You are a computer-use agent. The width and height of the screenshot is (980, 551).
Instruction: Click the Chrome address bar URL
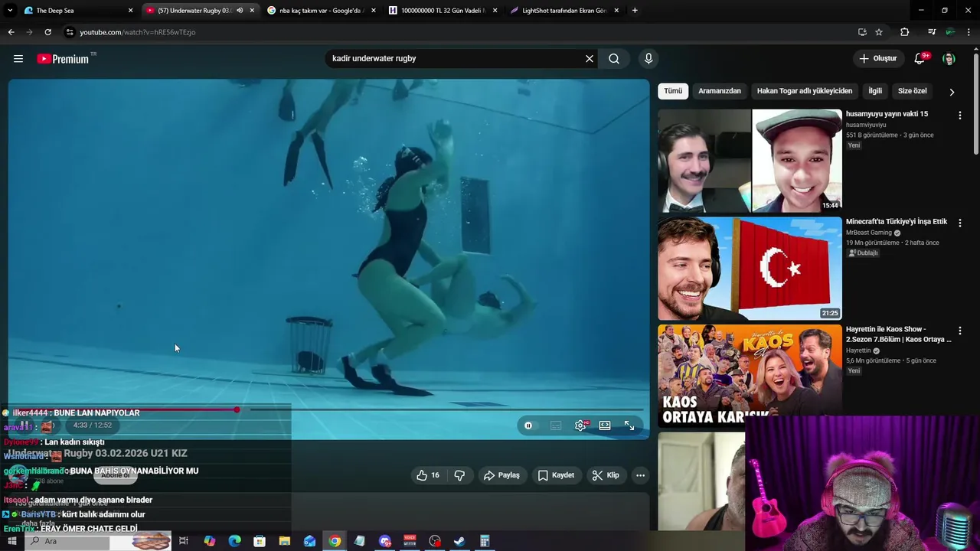point(138,32)
